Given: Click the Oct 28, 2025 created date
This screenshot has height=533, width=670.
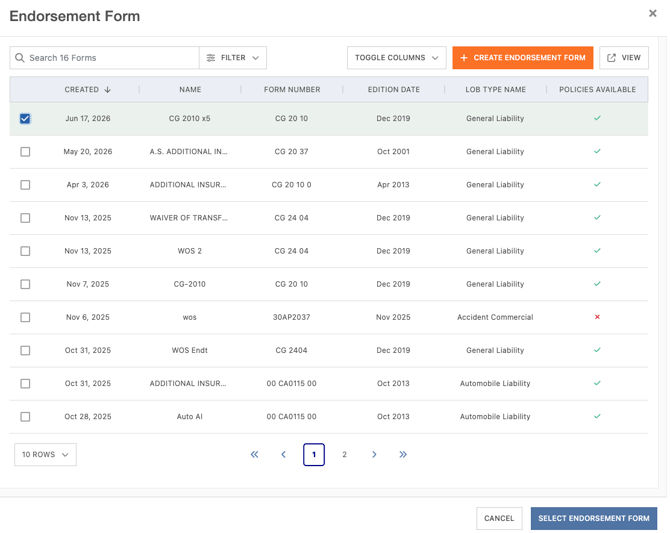Looking at the screenshot, I should click(x=88, y=416).
